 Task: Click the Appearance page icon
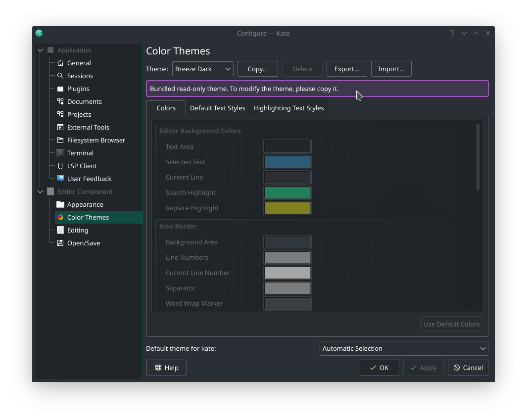[60, 204]
